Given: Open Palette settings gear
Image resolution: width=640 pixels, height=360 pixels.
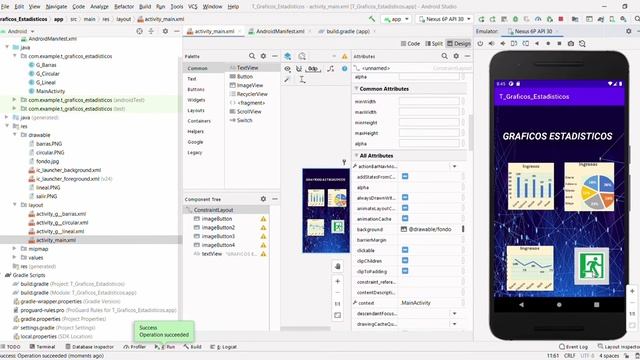Looking at the screenshot, I should [x=263, y=56].
